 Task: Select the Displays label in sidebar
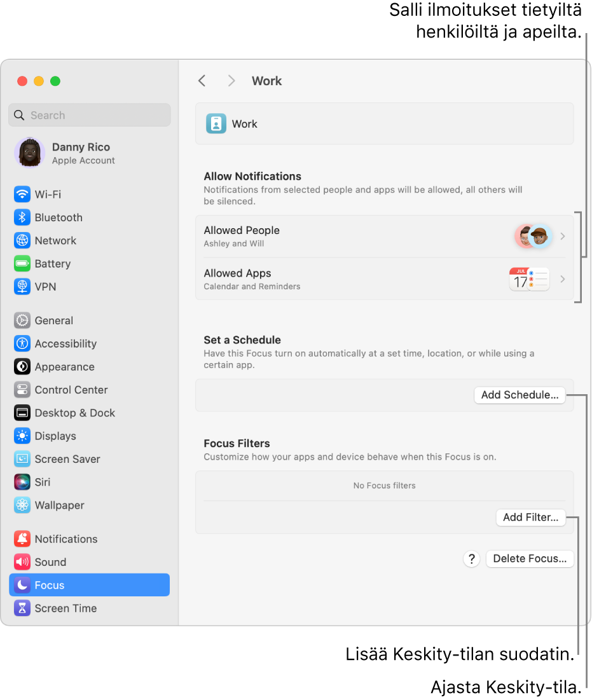(x=55, y=436)
